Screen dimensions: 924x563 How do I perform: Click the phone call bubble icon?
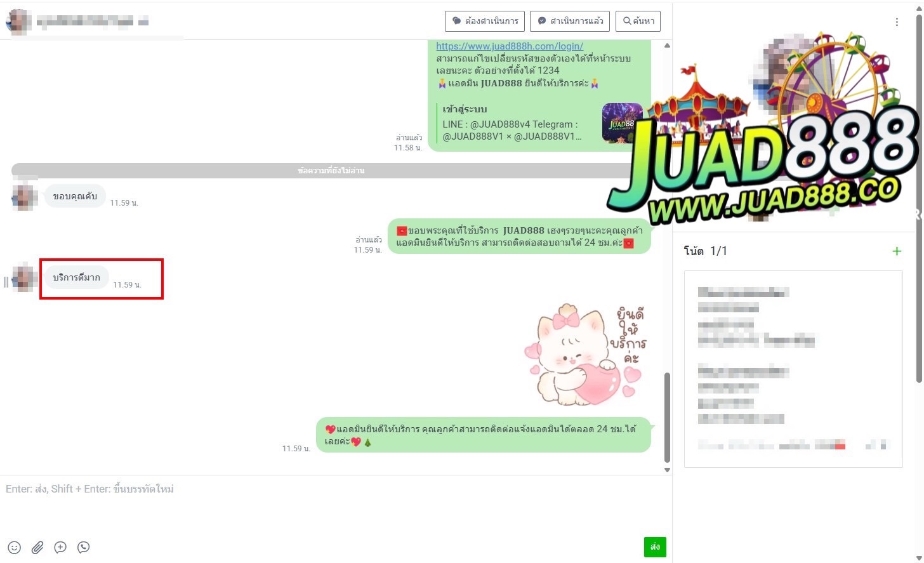click(x=83, y=547)
